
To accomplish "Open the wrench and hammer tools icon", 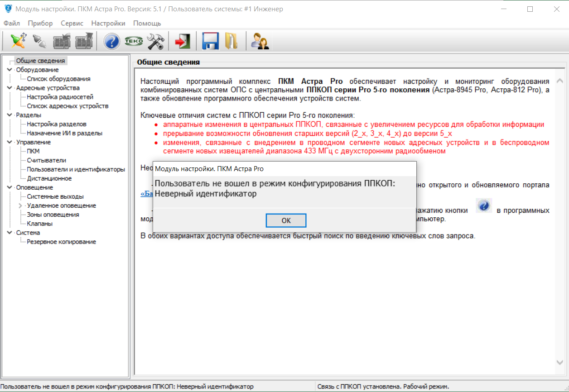I will [x=155, y=41].
